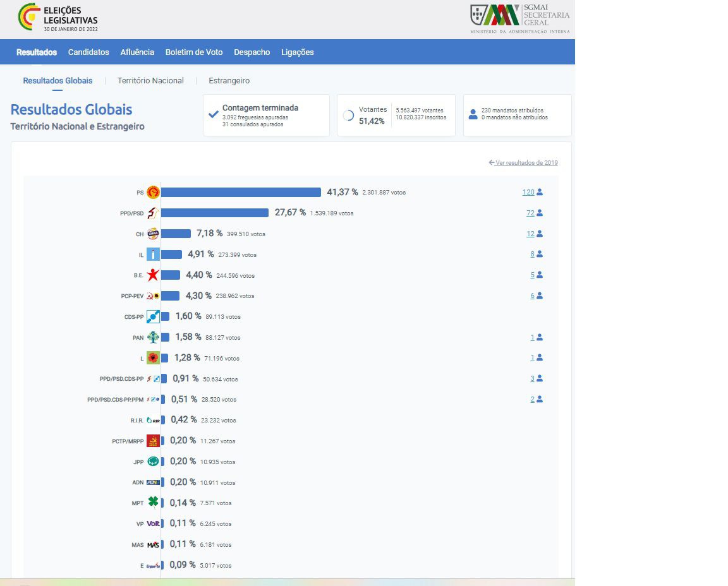Image resolution: width=728 pixels, height=586 pixels.
Task: Click the Iniciativa Liberal (IL) logo
Action: tap(153, 254)
